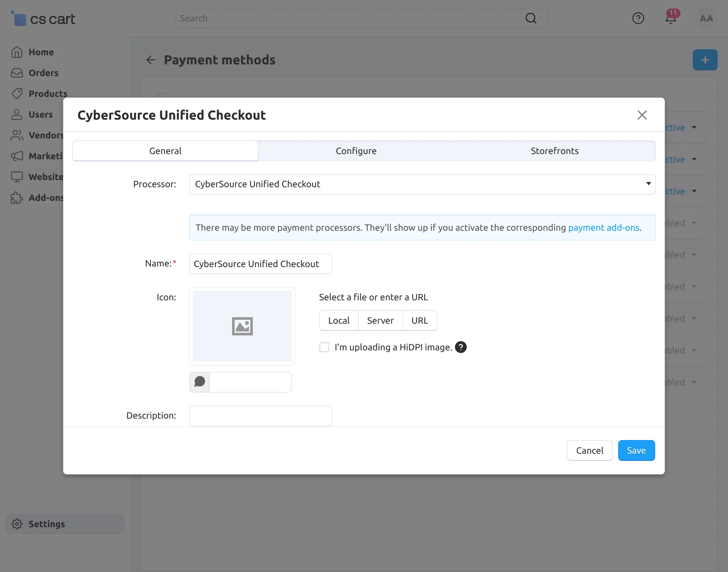Enable the HiDPI image upload checkbox
The image size is (728, 572).
pyautogui.click(x=324, y=347)
